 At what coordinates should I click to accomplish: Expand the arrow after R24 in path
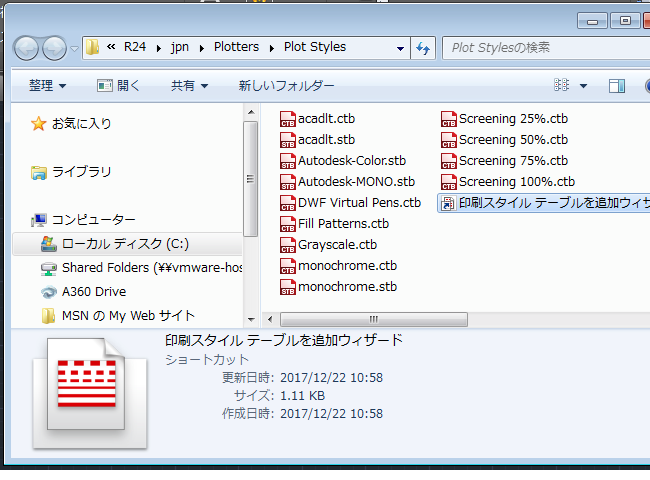click(159, 48)
